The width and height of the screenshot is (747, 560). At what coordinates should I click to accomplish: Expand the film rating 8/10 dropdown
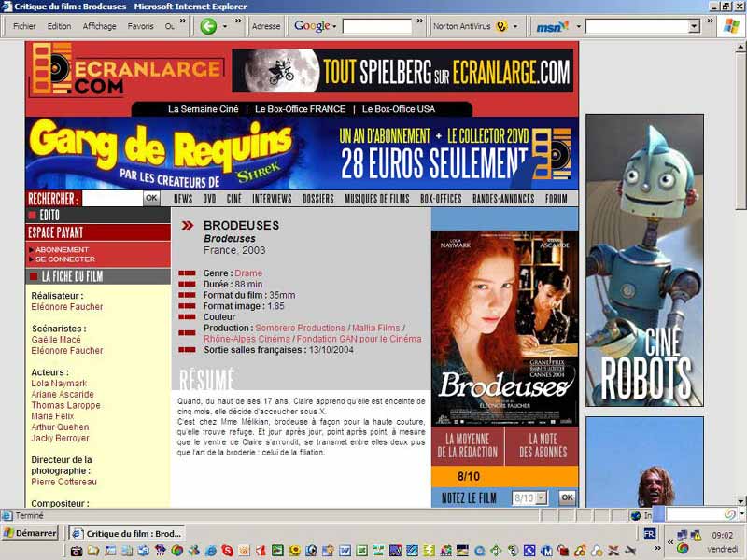(543, 497)
